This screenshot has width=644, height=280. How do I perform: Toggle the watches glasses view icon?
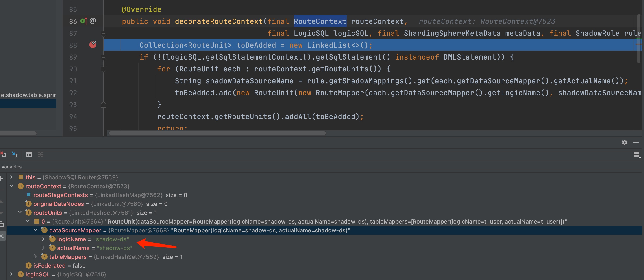point(2,236)
